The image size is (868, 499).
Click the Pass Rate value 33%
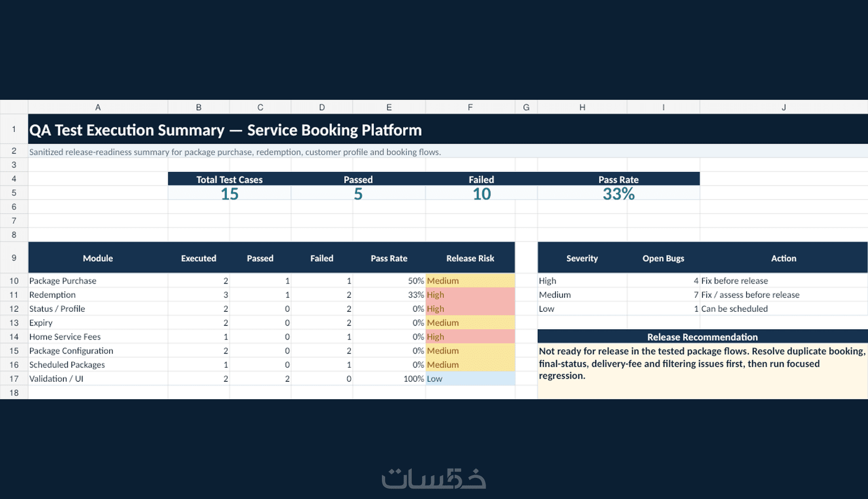pyautogui.click(x=618, y=194)
